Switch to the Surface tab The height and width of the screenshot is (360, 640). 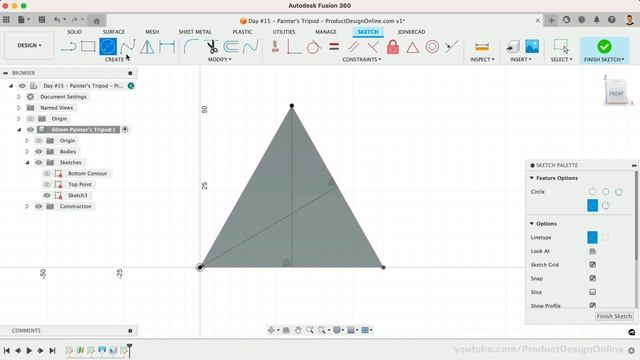pos(113,32)
